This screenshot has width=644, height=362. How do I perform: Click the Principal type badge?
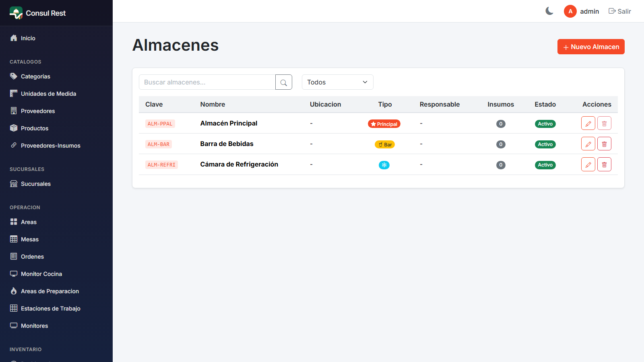[x=384, y=124]
